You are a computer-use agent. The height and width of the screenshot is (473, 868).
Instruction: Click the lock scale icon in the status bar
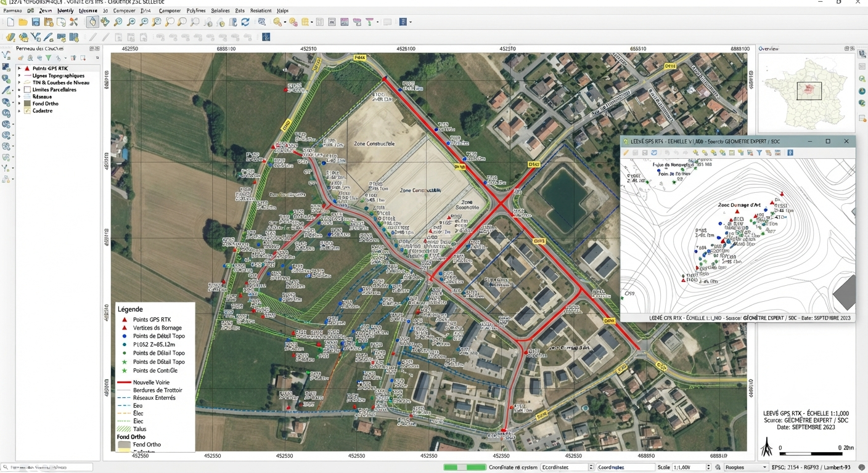coord(718,467)
